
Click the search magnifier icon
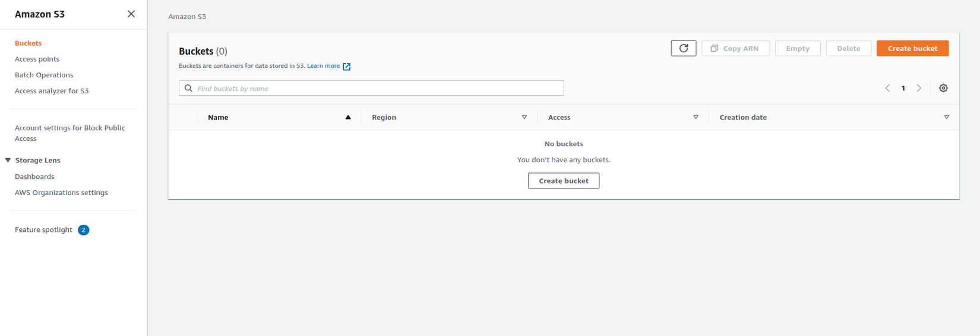tap(189, 88)
